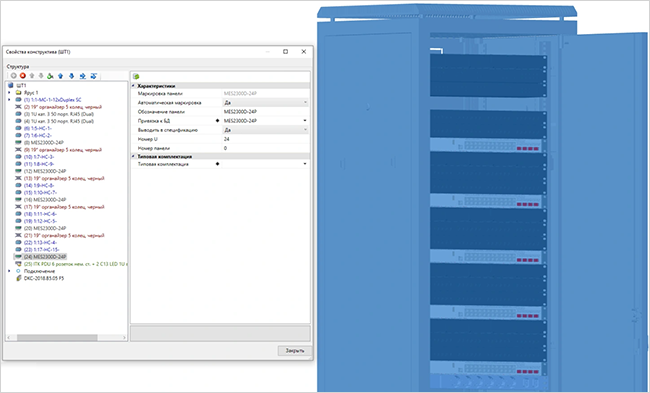Click the switch icon of item (12) MES2300D-24P

(x=18, y=171)
